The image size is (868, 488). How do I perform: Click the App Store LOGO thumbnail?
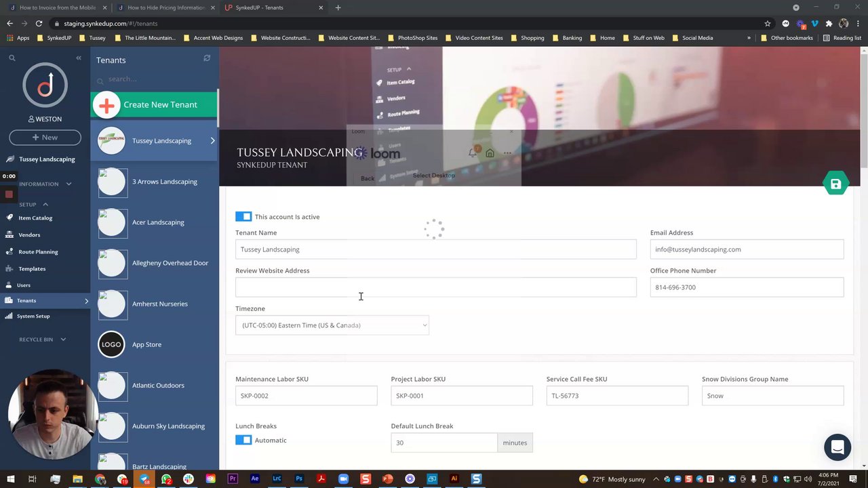click(x=111, y=344)
